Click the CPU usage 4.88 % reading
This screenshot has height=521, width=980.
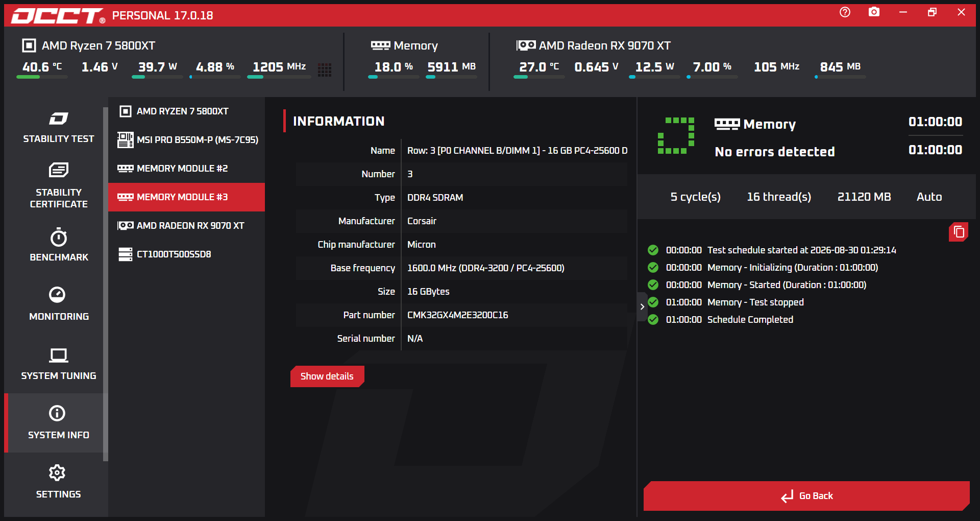215,67
